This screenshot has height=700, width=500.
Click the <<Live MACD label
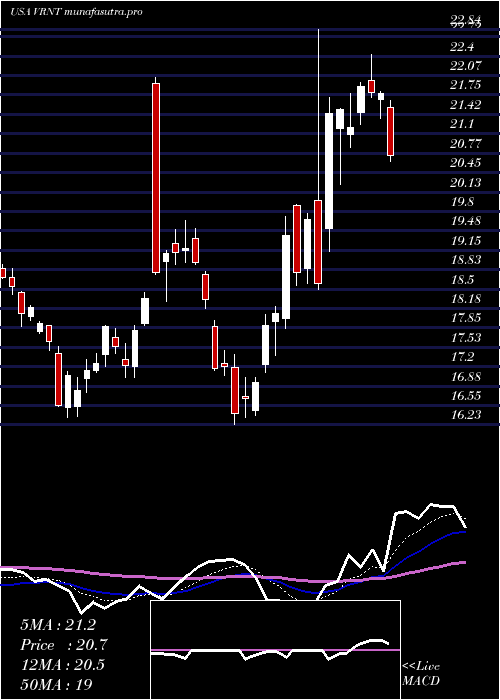(421, 673)
